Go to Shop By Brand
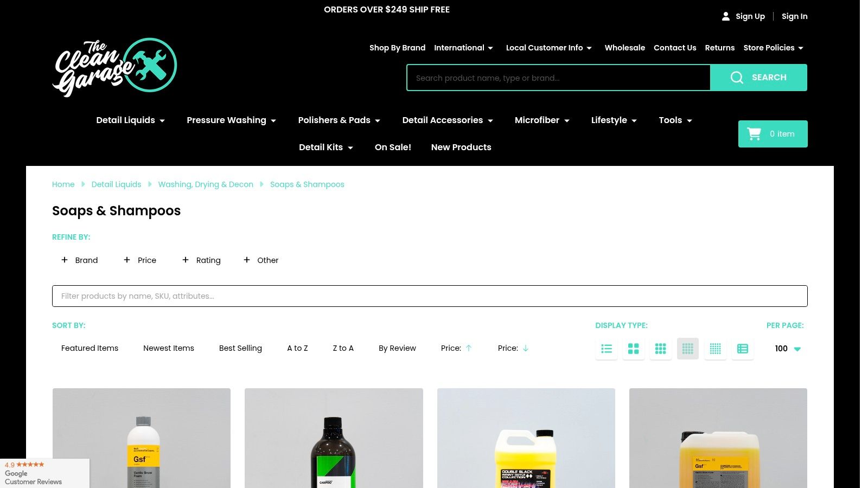Image resolution: width=868 pixels, height=488 pixels. (397, 48)
